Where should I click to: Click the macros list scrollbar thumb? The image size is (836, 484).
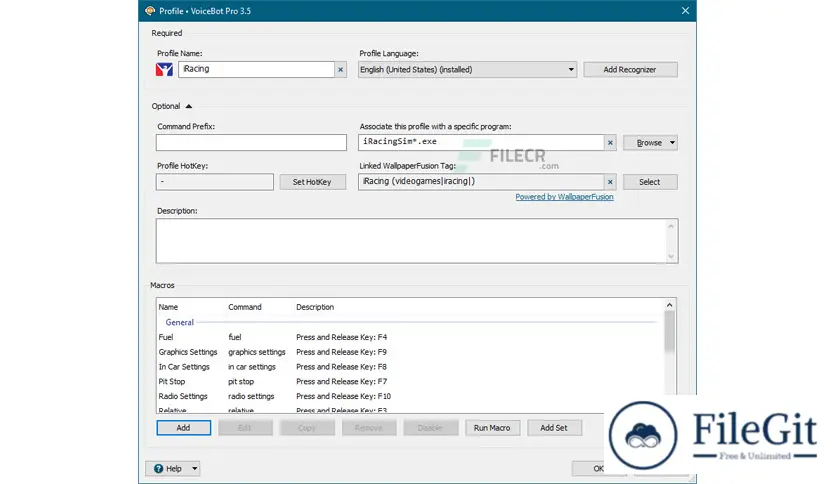coord(670,332)
